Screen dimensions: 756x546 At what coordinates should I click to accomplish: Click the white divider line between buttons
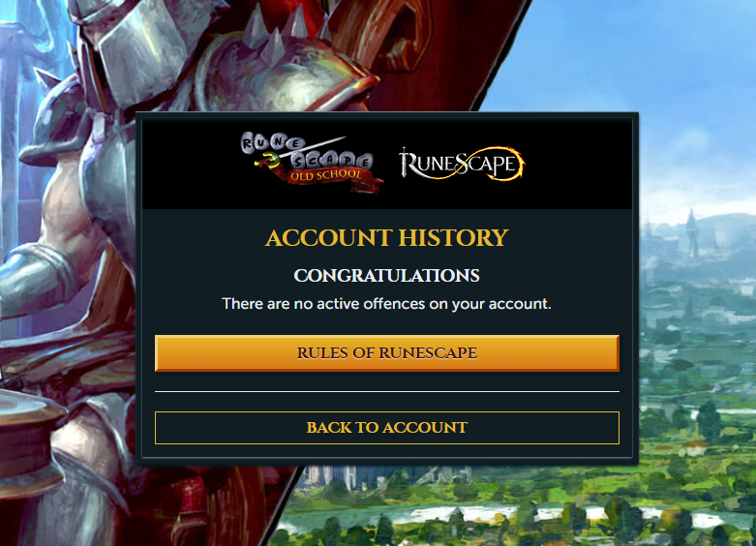[386, 392]
